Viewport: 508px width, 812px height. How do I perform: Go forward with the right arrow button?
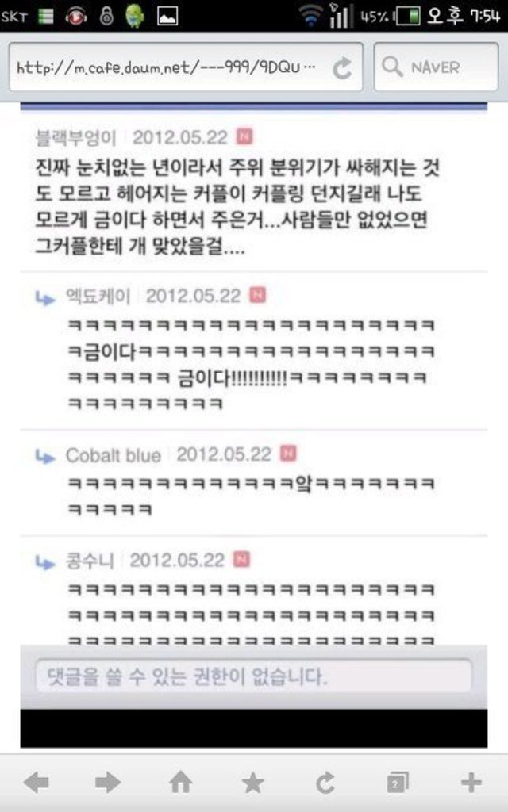coord(107,783)
